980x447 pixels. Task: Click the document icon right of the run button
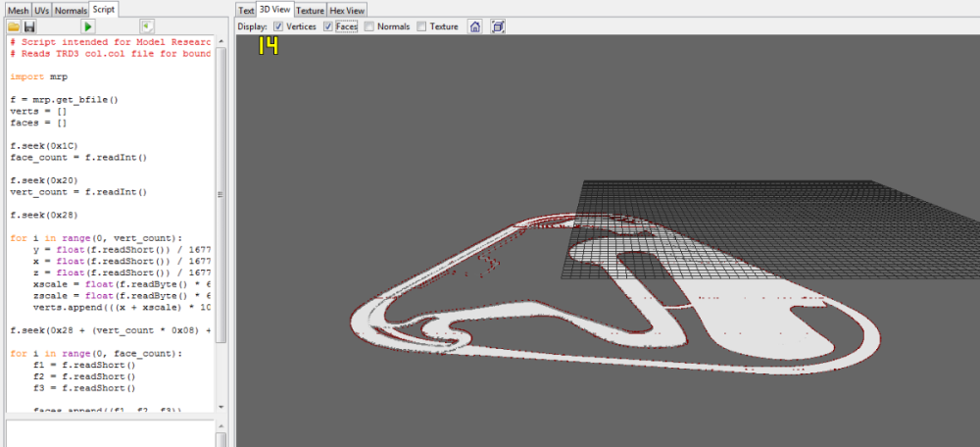146,26
